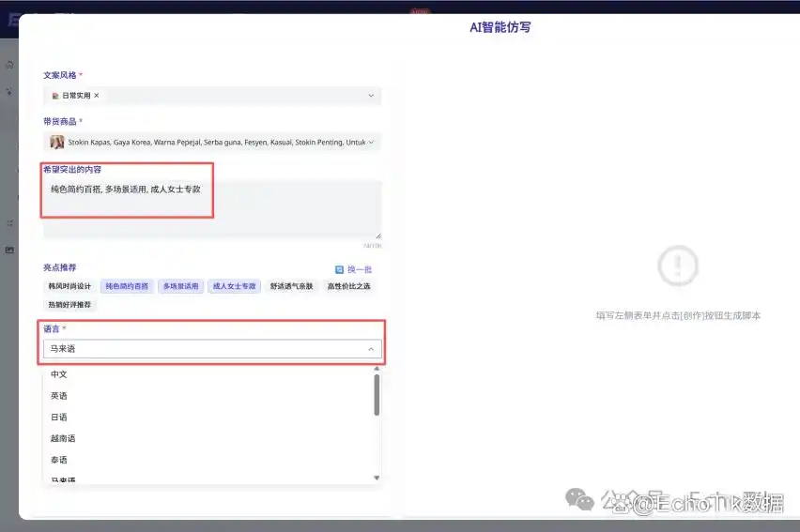800x532 pixels.
Task: Select the 热销好评推荐 tag
Action: coord(70,305)
